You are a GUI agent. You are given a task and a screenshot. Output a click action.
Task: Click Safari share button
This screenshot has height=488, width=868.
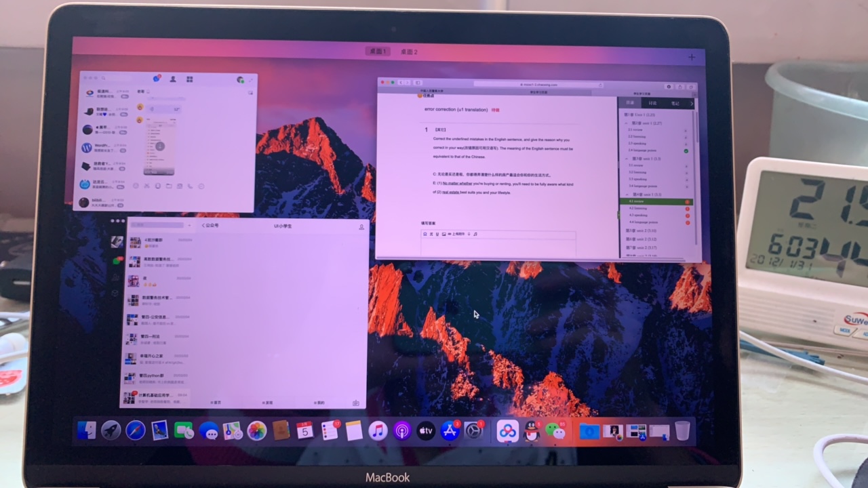[x=679, y=86]
